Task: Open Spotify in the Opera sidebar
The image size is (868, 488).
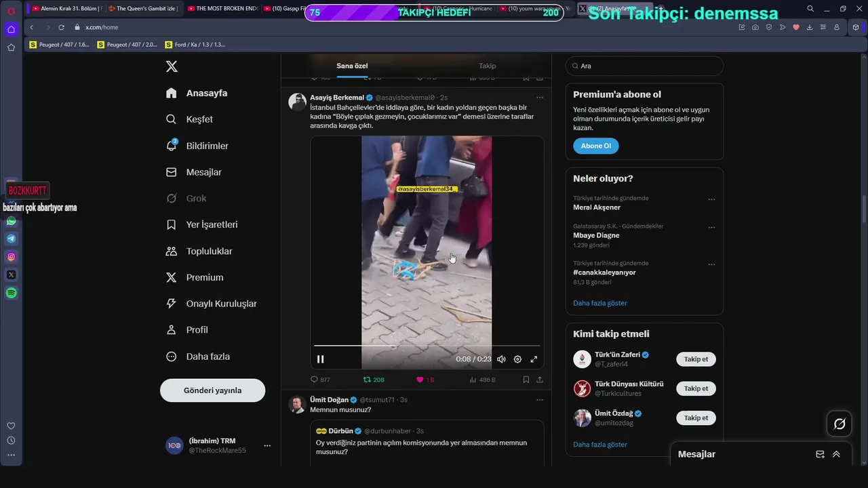Action: pyautogui.click(x=11, y=293)
